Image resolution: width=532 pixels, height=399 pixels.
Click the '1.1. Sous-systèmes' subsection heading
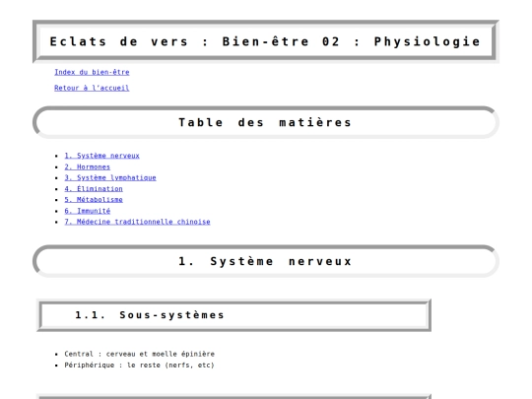pyautogui.click(x=150, y=315)
